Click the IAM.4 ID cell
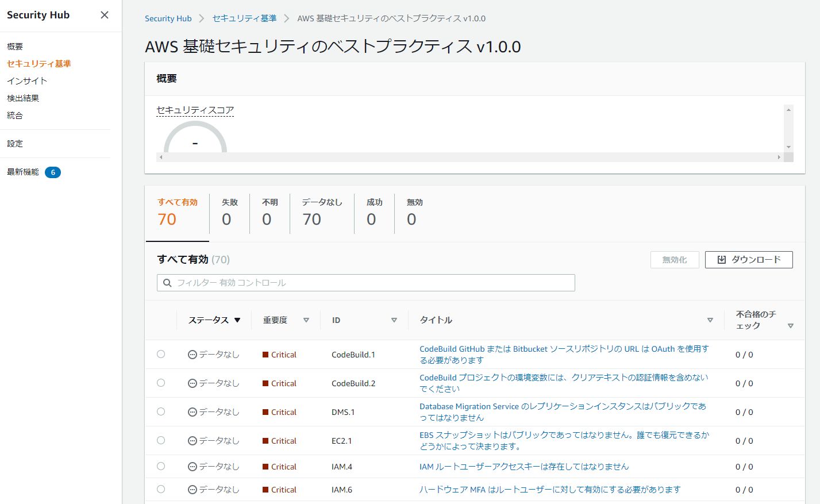The height and width of the screenshot is (504, 820). point(342,467)
